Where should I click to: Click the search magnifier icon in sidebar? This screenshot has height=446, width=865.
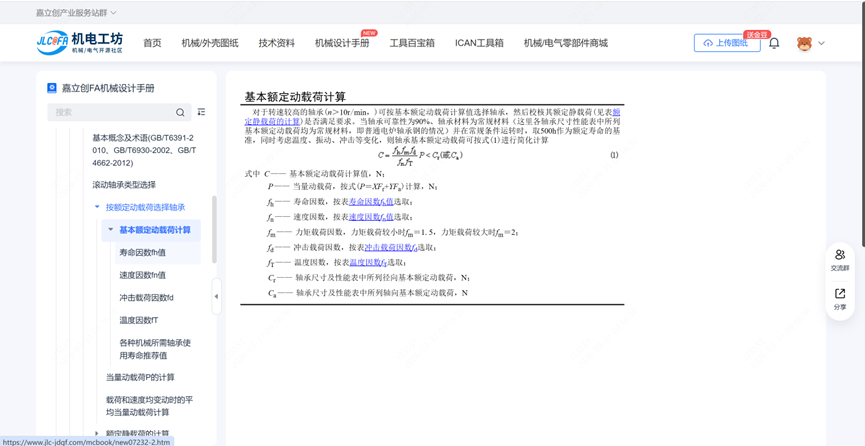(180, 113)
